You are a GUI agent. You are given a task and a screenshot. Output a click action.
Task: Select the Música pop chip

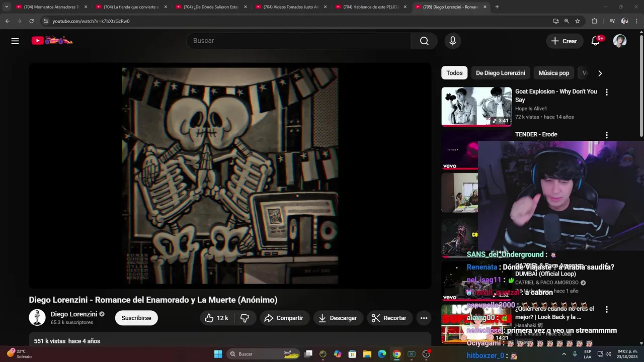[553, 73]
